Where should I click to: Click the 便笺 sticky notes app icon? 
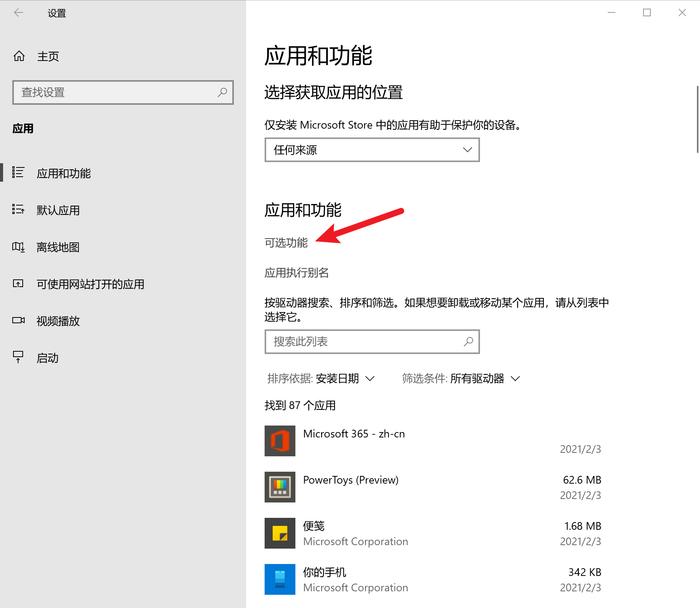point(280,533)
